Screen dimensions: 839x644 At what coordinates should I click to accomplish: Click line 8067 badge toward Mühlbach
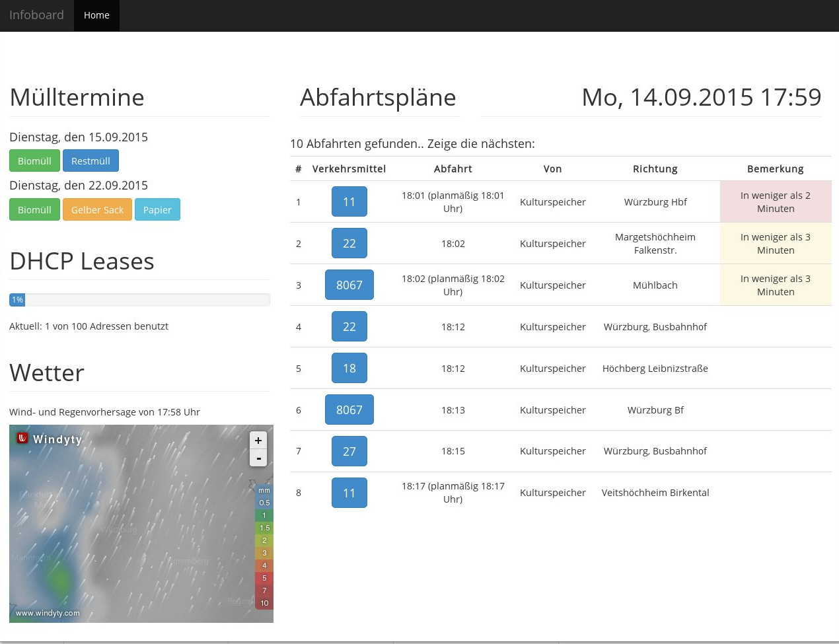(x=349, y=285)
